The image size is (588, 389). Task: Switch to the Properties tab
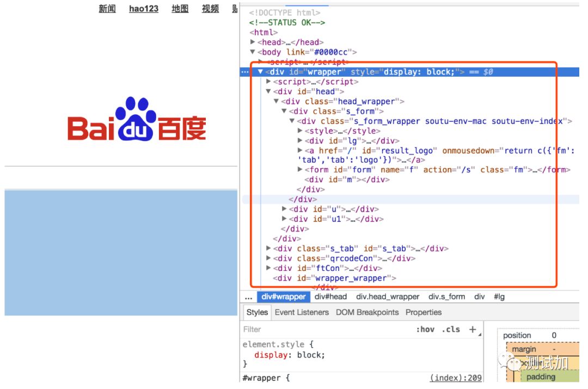[x=424, y=312]
